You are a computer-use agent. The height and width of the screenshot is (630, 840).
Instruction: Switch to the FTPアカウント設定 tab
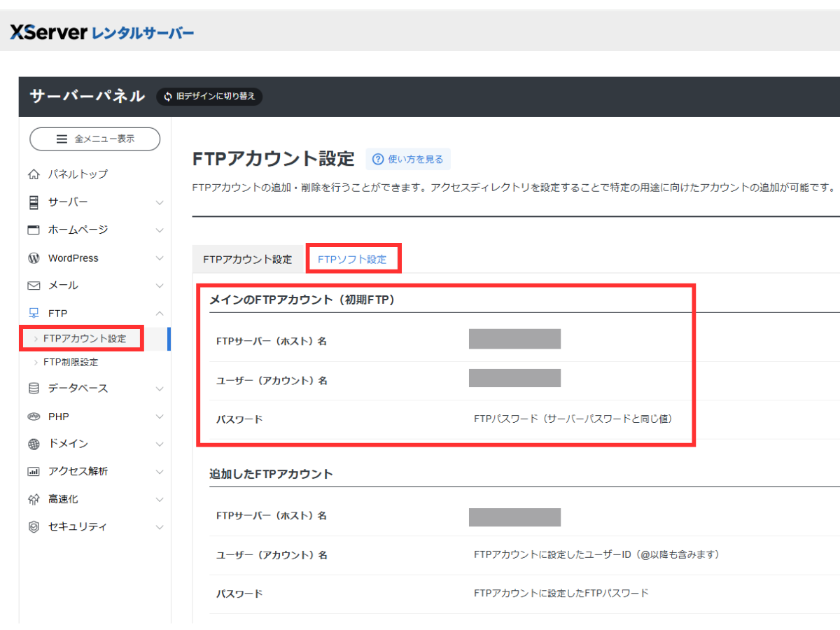(x=248, y=259)
